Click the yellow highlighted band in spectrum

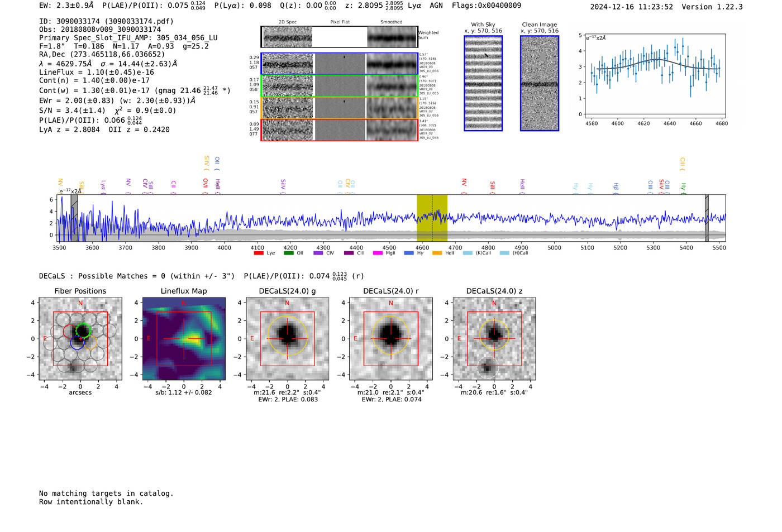pyautogui.click(x=432, y=218)
